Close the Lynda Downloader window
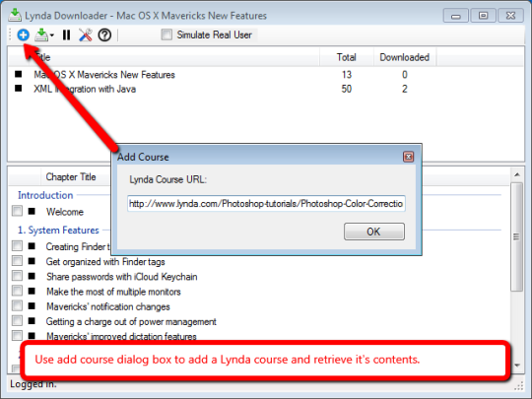Screen dimensions: 532x399 (510, 16)
